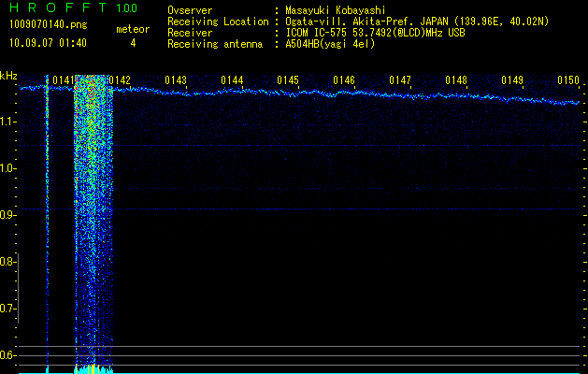Click the kHz axis unit label
Viewport: 588px width, 374px height.
click(8, 76)
